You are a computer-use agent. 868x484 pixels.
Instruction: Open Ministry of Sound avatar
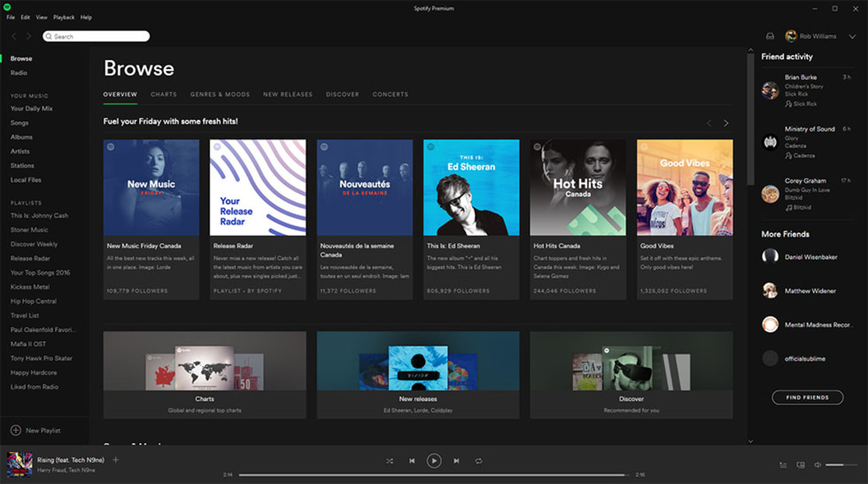770,142
